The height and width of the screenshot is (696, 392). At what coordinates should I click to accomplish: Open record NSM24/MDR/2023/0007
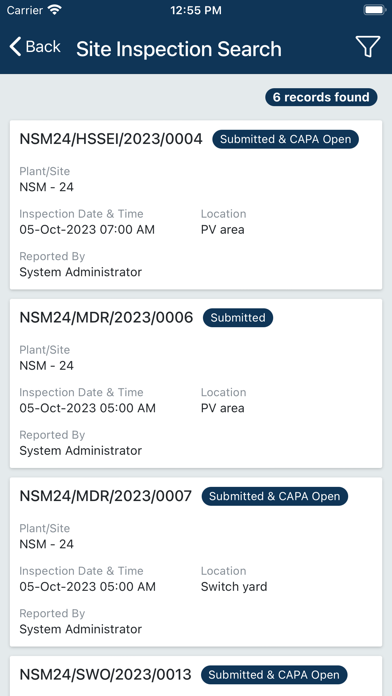196,562
